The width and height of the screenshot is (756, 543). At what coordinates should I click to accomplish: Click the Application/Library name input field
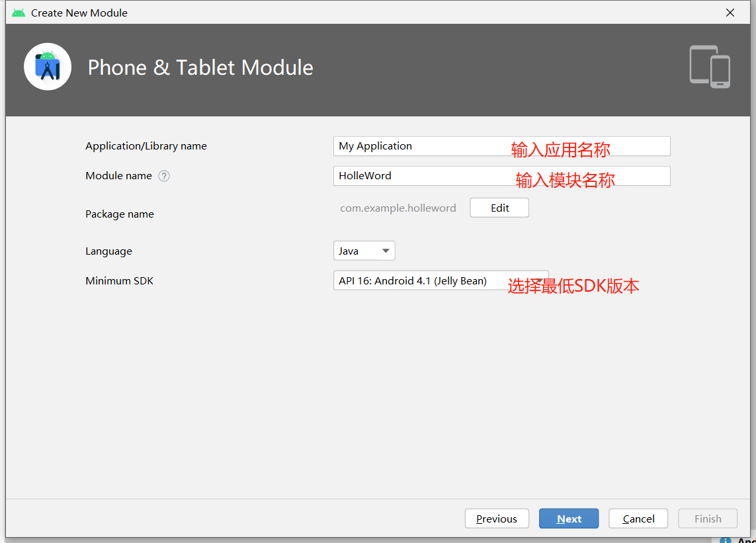[501, 146]
